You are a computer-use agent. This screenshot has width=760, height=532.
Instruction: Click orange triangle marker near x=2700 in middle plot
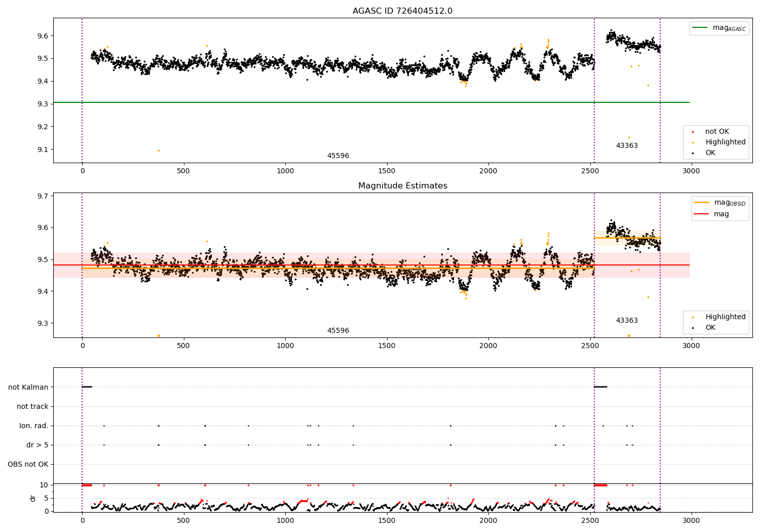(x=629, y=336)
